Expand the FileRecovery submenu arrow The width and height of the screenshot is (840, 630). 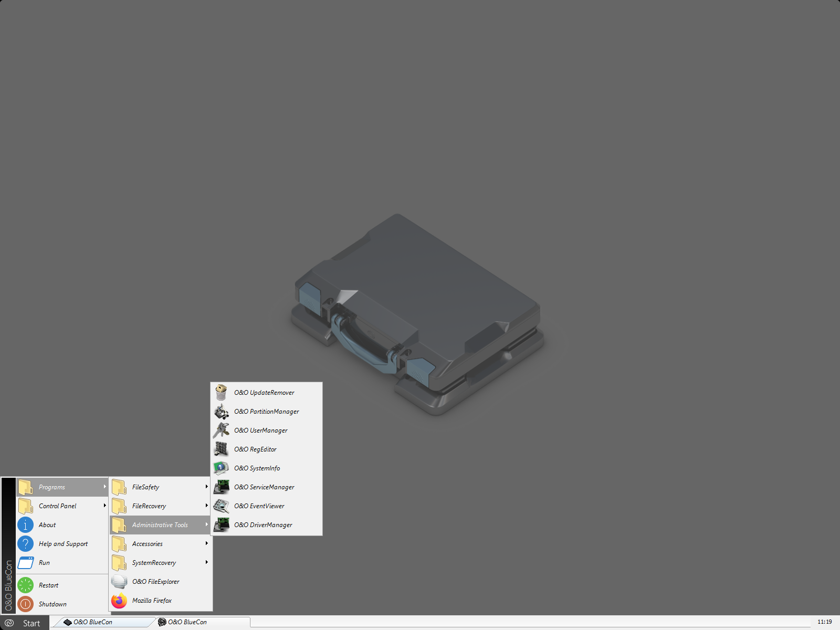pyautogui.click(x=207, y=506)
